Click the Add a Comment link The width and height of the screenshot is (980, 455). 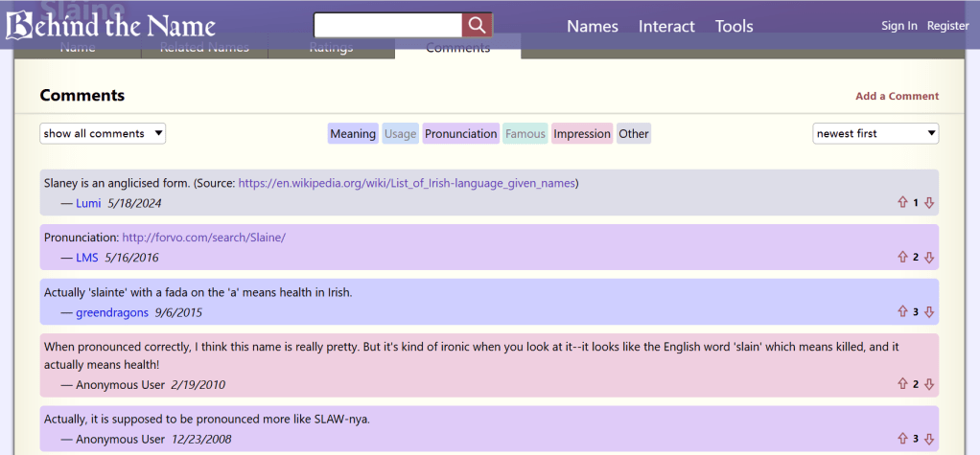click(x=897, y=97)
